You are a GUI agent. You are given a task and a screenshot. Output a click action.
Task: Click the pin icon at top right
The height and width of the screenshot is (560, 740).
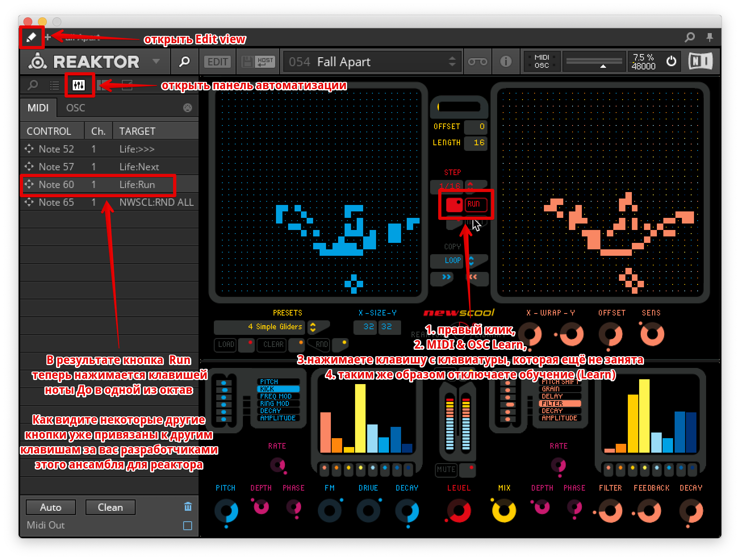point(709,38)
